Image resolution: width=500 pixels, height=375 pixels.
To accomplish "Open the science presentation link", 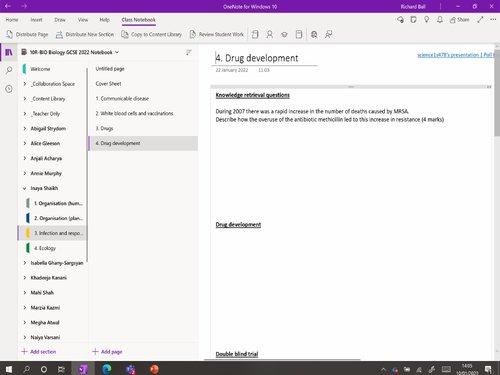I will [x=455, y=55].
